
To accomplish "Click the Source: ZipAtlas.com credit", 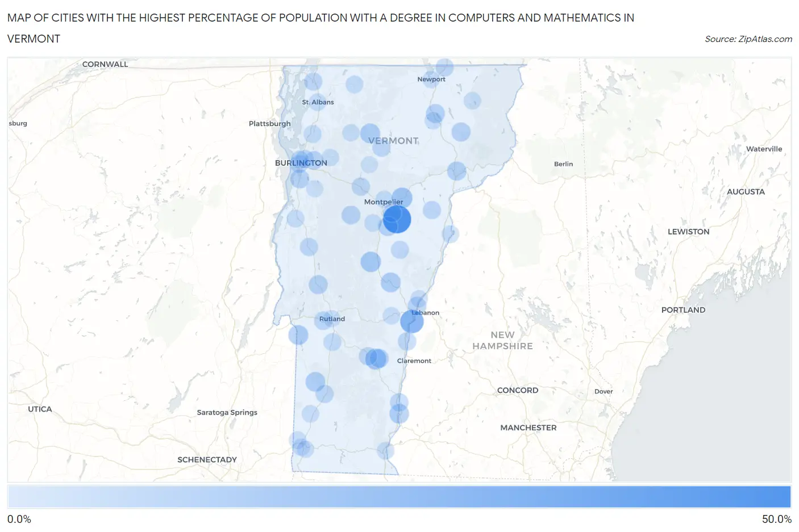I will pyautogui.click(x=748, y=39).
